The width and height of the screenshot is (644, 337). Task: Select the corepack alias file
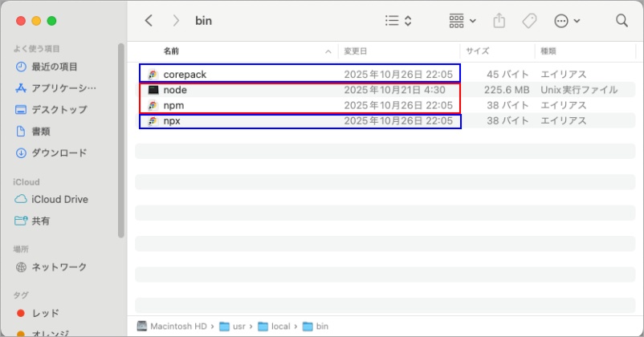pos(185,75)
